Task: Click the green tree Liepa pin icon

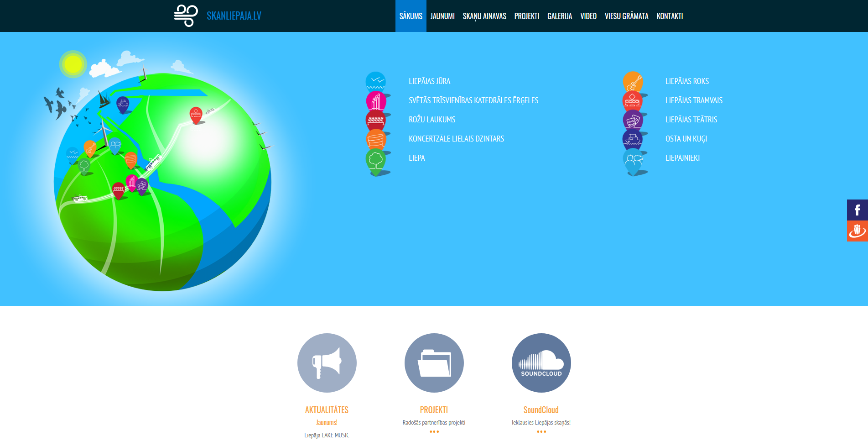Action: pyautogui.click(x=375, y=160)
